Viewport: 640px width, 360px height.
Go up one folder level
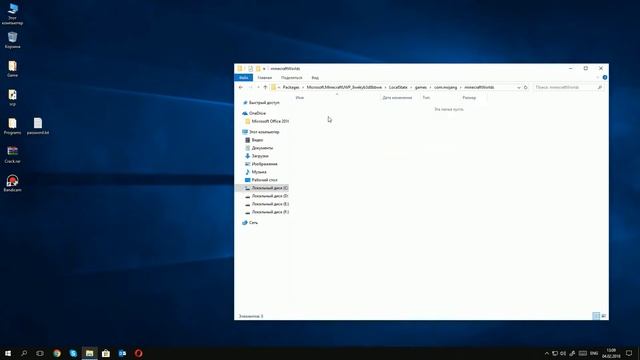click(265, 87)
